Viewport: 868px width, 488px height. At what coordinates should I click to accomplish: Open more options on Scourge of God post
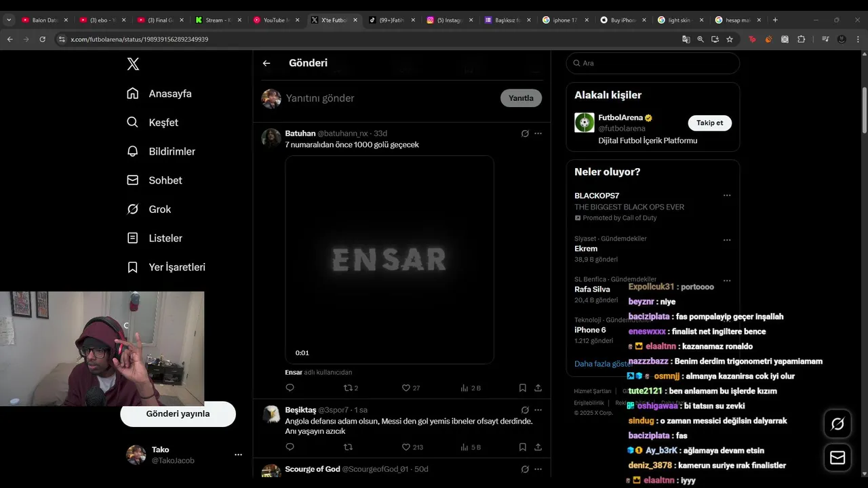[x=538, y=469]
